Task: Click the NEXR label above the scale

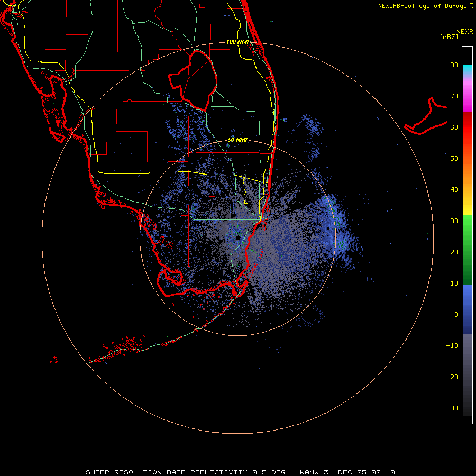Action: (464, 32)
